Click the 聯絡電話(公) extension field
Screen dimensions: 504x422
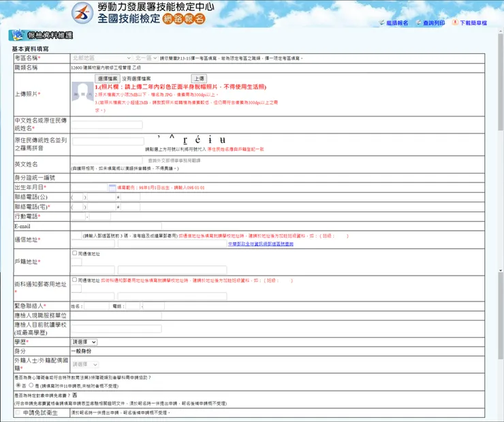click(x=131, y=197)
